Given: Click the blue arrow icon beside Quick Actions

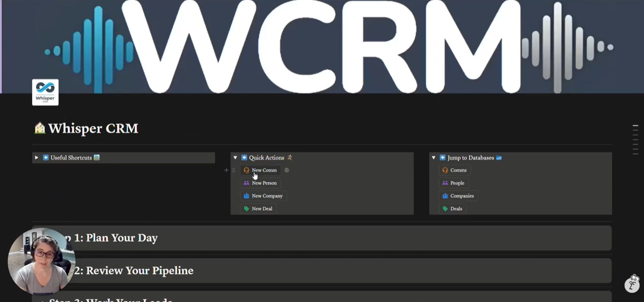Looking at the screenshot, I should click(x=244, y=158).
